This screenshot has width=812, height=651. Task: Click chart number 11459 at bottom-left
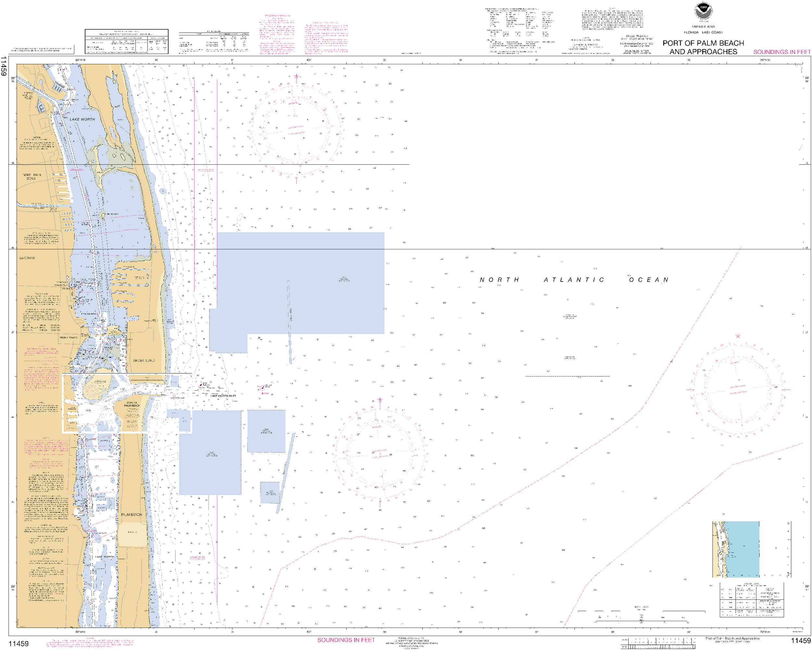pos(19,644)
